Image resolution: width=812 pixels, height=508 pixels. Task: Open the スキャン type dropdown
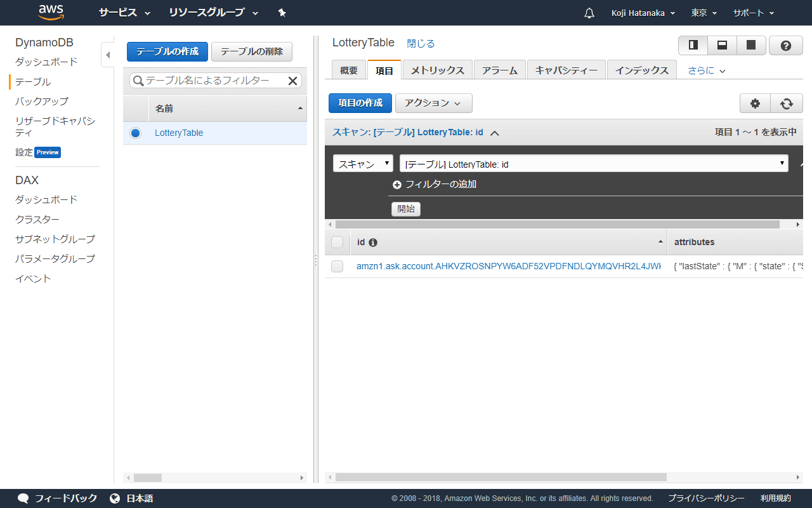(363, 164)
